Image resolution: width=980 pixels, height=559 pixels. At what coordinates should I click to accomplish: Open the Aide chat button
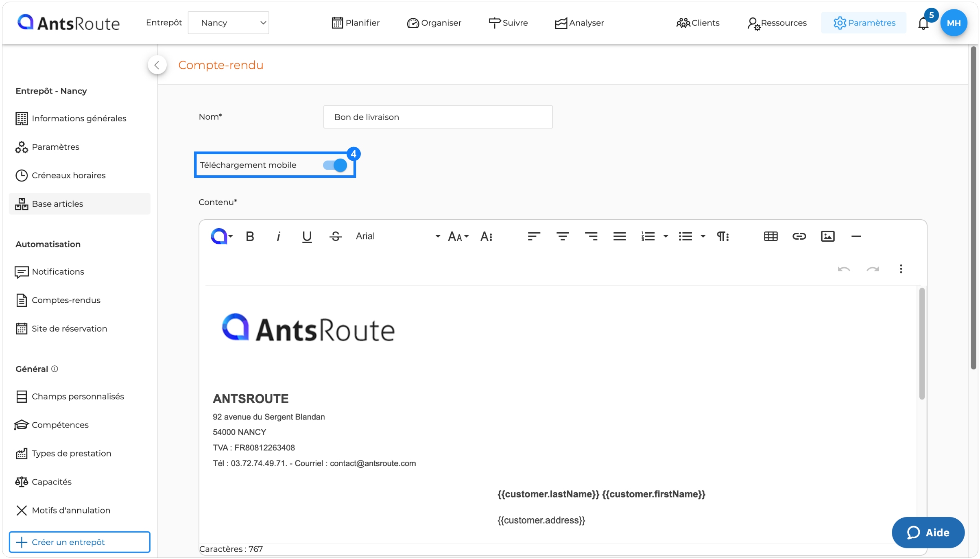[928, 533]
